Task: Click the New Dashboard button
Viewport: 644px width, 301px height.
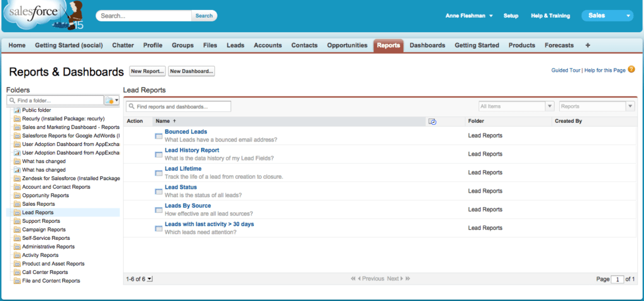Action: coord(191,71)
